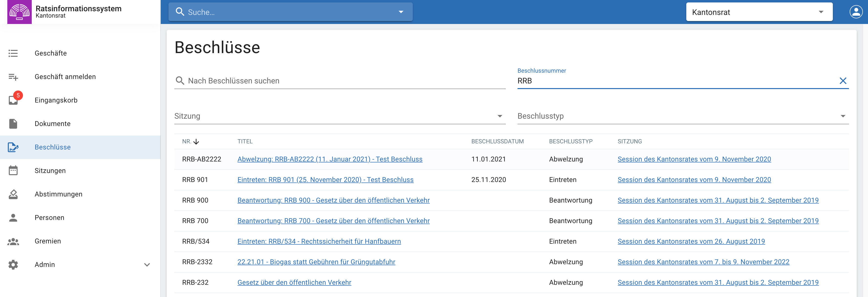Open the Beschlusstyp filter dropdown
Image resolution: width=868 pixels, height=297 pixels.
point(843,116)
